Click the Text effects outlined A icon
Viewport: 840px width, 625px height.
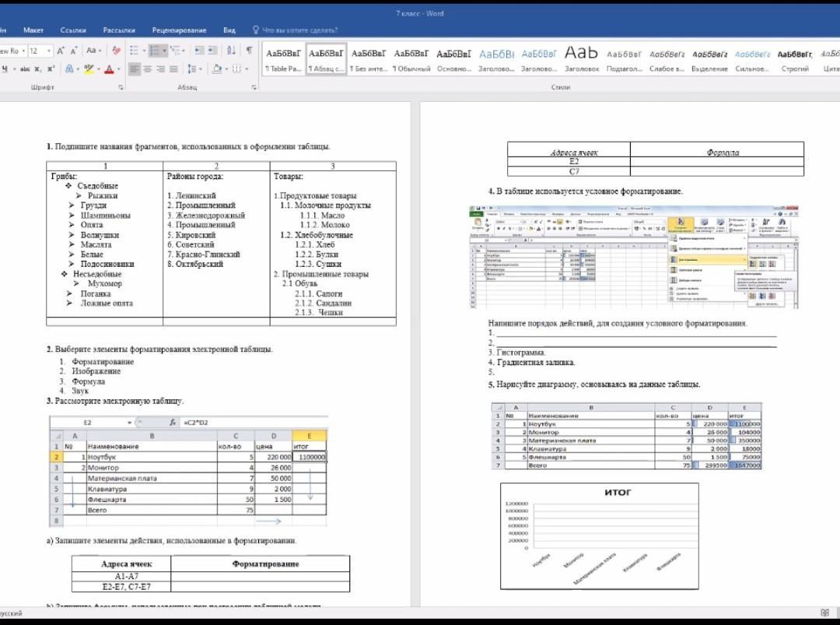pyautogui.click(x=70, y=69)
